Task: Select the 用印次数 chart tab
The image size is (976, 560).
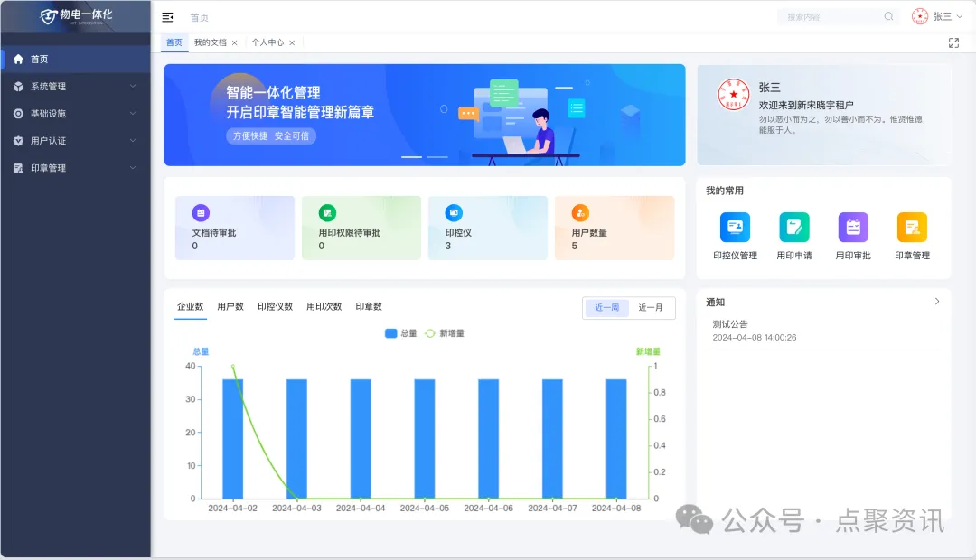Action: (x=324, y=307)
